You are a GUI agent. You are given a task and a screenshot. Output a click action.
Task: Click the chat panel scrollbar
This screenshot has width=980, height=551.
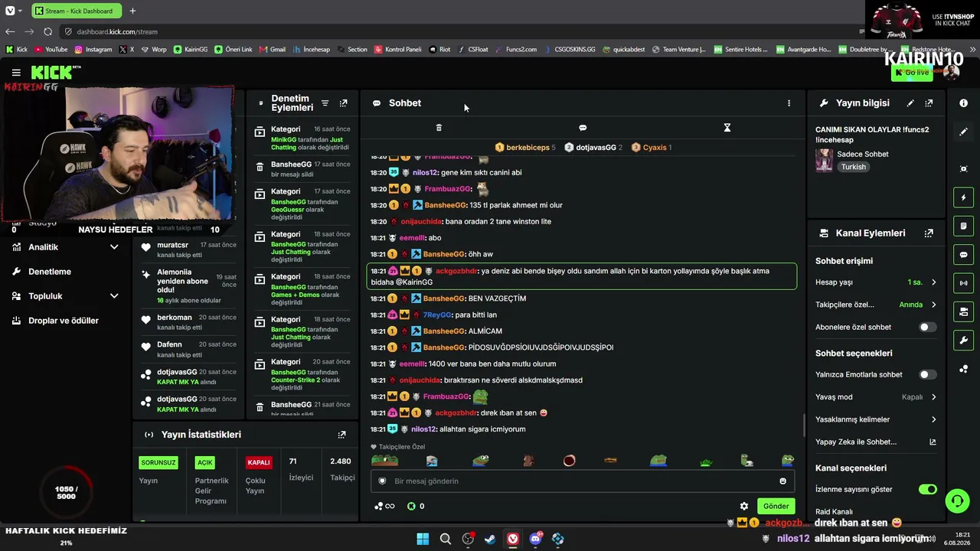click(x=803, y=425)
